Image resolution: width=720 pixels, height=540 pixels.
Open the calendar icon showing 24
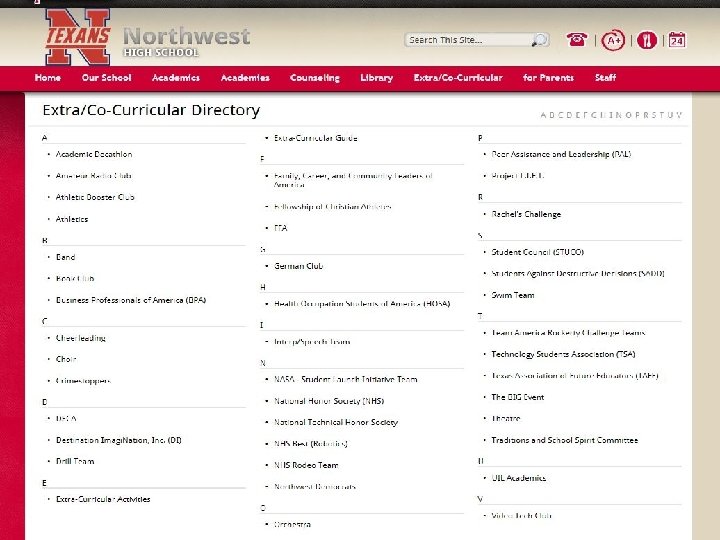coord(677,40)
